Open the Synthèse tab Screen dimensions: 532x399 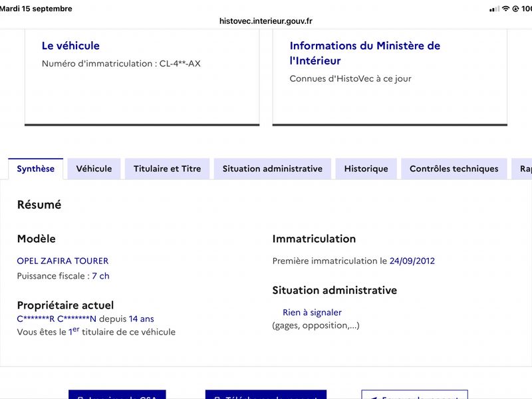click(x=36, y=169)
